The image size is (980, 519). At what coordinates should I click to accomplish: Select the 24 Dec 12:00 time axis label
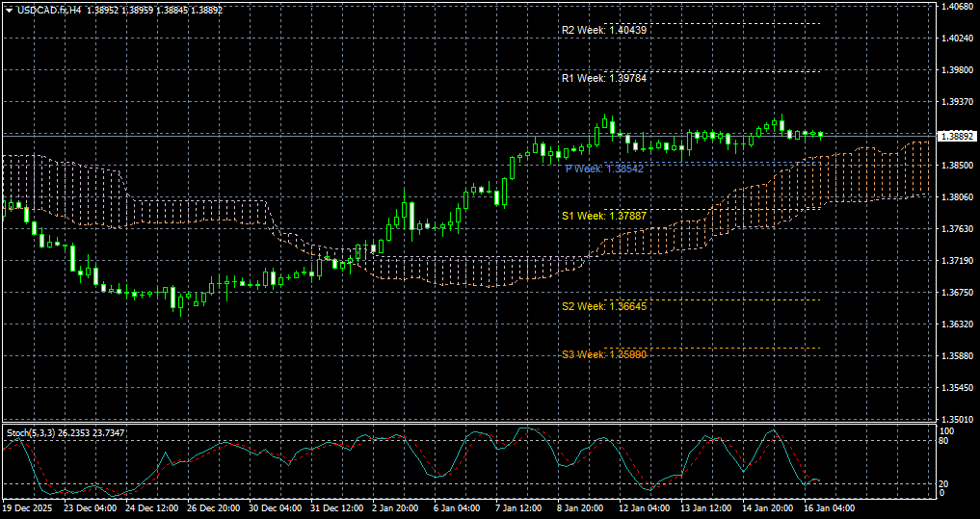click(151, 508)
